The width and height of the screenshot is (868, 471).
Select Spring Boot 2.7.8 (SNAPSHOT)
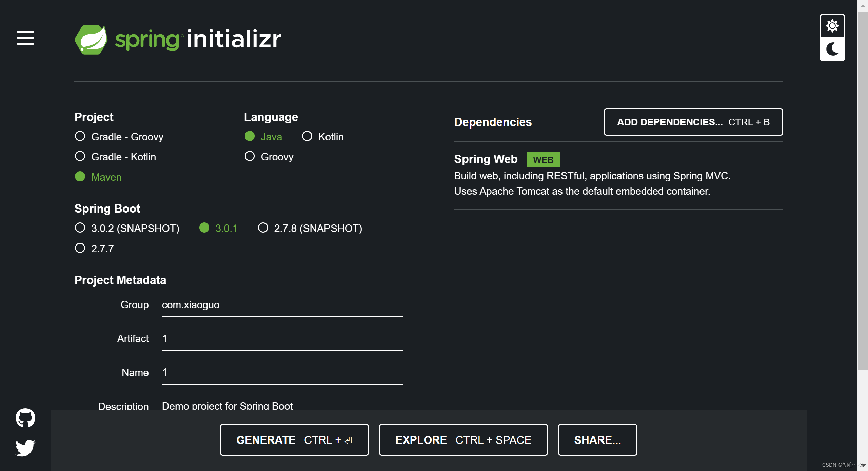coord(263,228)
